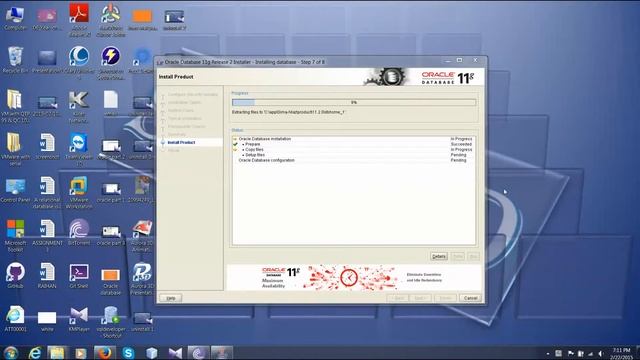Select the ASSIGNMENT Word document icon
640x360 pixels.
click(47, 236)
